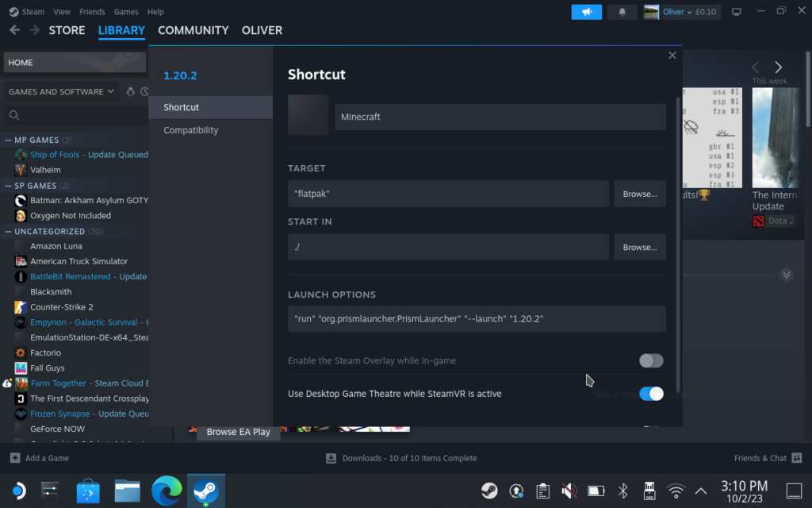
Task: Click the Big Picture mode monitor icon
Action: [x=736, y=12]
